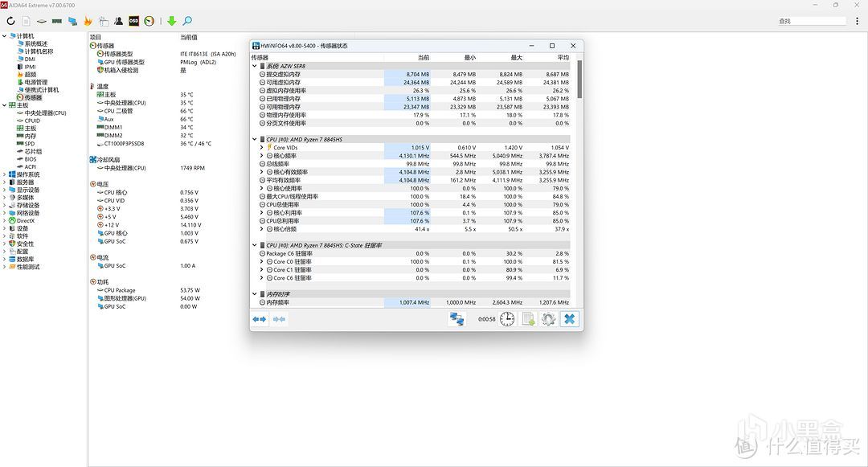Click the 当前值 column header in AIDA64
The image size is (868, 467).
tap(189, 37)
